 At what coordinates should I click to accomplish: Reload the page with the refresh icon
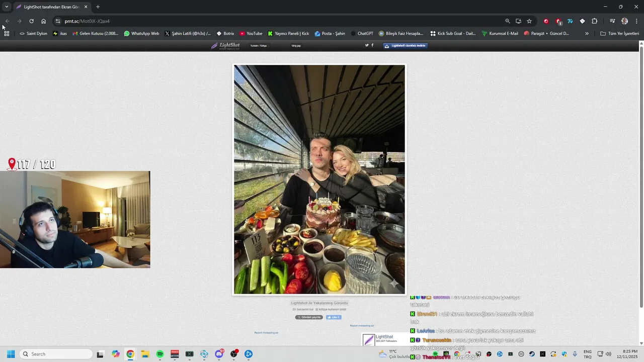coord(31,21)
